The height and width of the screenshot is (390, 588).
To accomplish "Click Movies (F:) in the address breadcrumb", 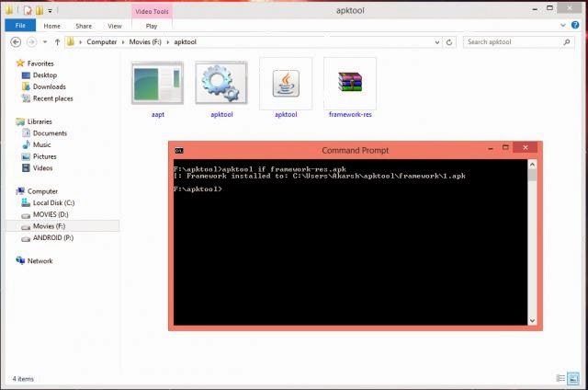I will 145,42.
